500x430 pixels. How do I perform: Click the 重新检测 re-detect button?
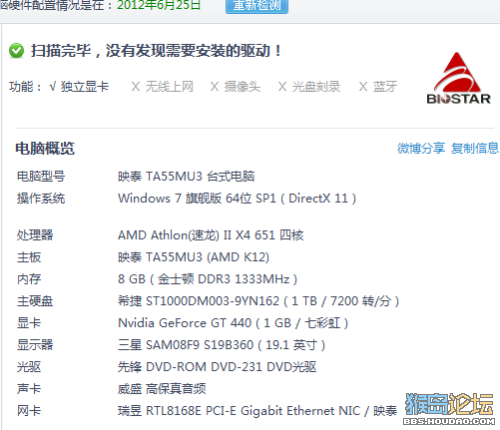point(257,6)
